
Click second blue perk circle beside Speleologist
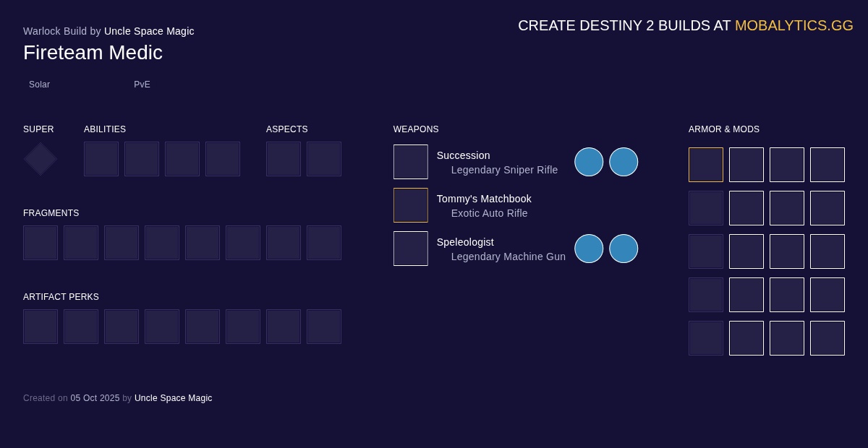(624, 249)
